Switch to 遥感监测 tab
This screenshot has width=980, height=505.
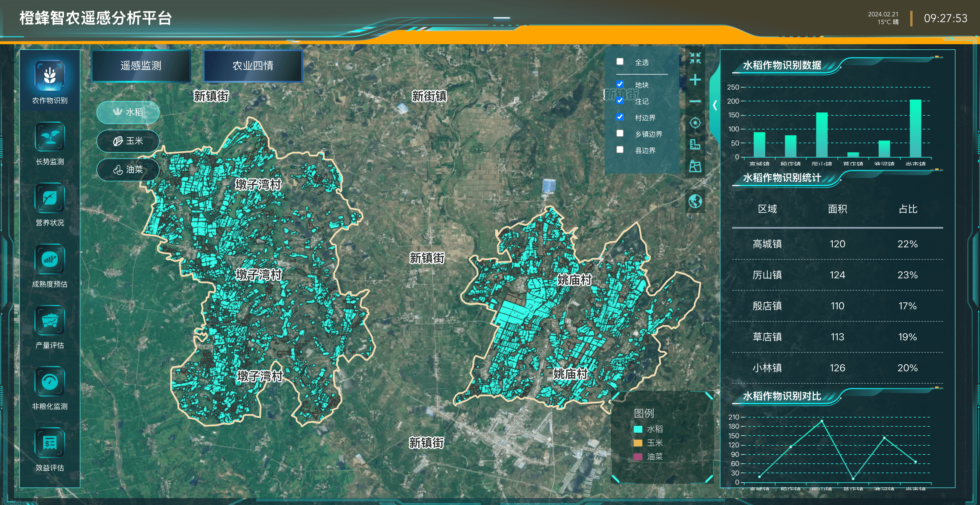[141, 66]
